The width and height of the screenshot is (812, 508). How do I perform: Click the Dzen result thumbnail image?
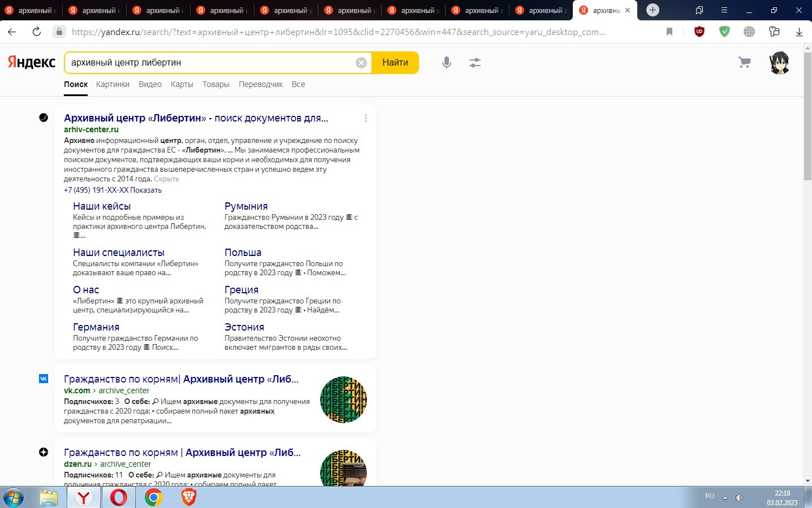[343, 468]
